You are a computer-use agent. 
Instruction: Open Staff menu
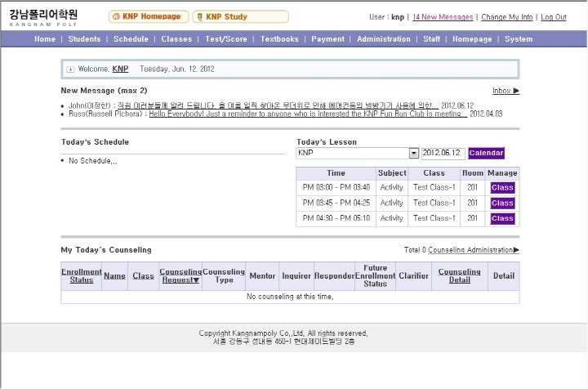[x=432, y=39]
